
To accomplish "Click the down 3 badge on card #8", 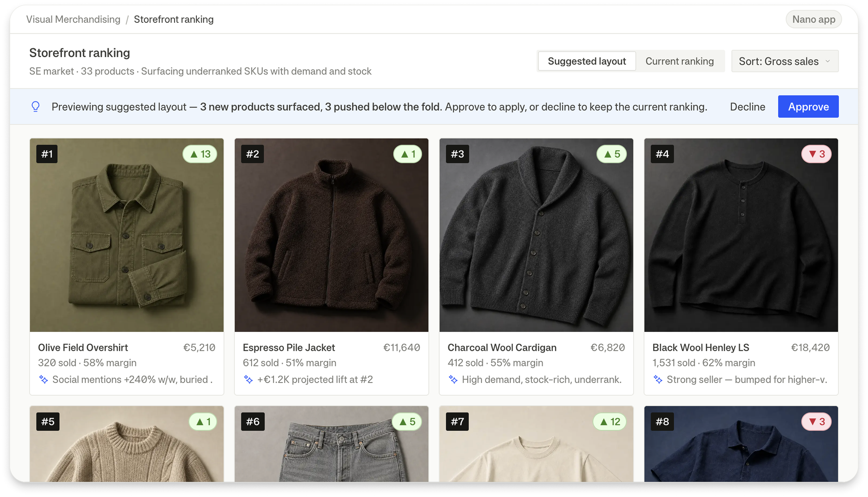I will click(816, 421).
